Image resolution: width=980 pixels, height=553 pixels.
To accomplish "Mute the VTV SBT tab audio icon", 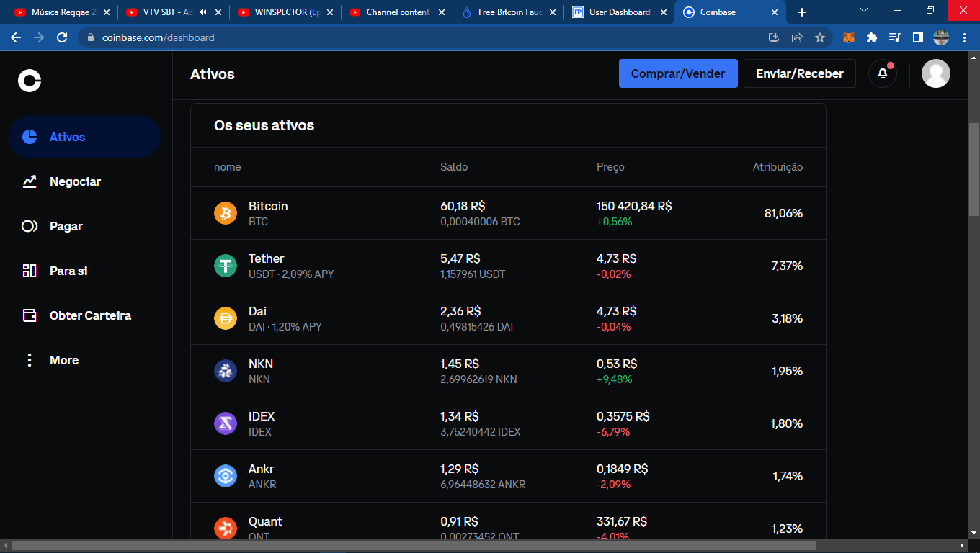I will pyautogui.click(x=202, y=12).
